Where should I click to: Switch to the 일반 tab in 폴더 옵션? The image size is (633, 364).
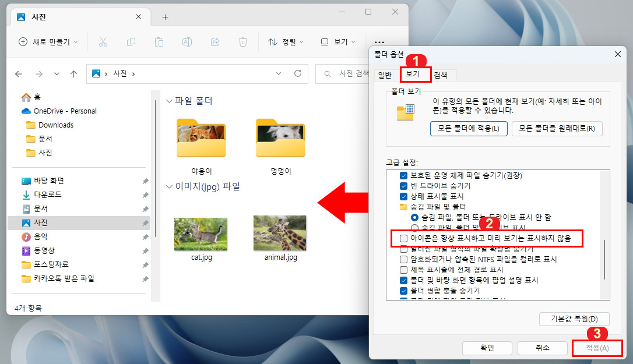(384, 75)
